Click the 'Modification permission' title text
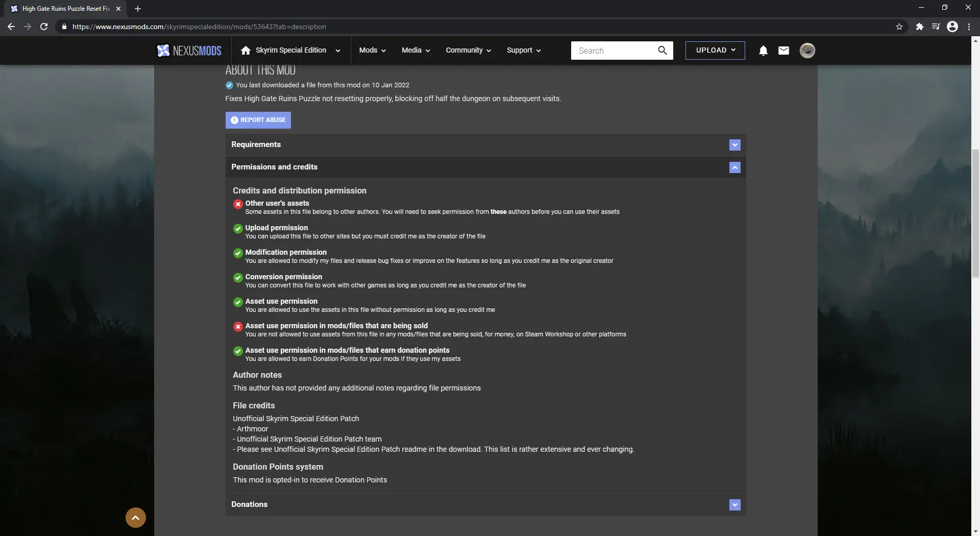 [x=286, y=252]
